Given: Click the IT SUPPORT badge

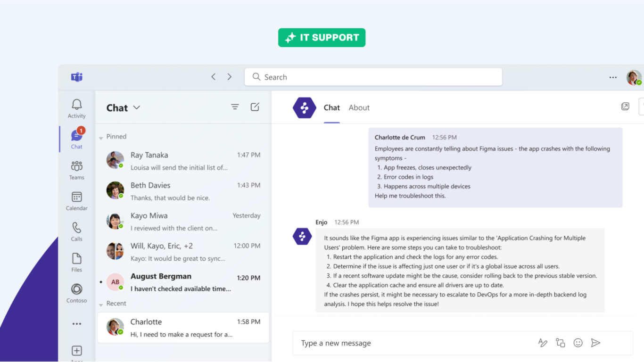Looking at the screenshot, I should [322, 38].
